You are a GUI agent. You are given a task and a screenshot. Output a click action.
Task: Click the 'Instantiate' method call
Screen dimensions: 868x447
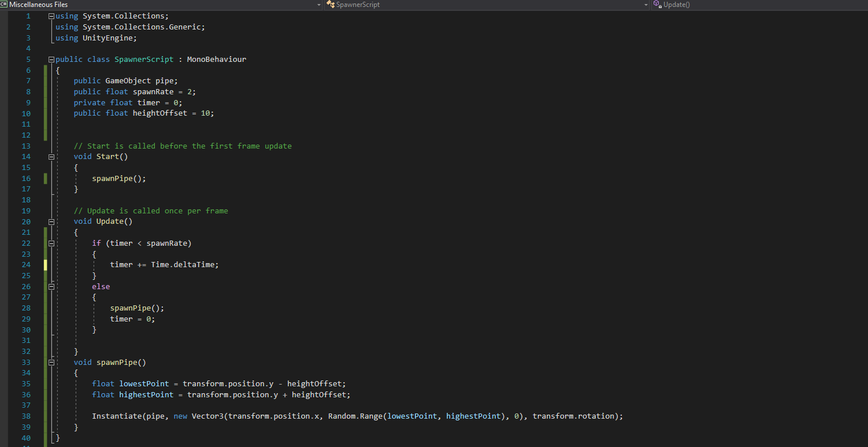coord(117,416)
